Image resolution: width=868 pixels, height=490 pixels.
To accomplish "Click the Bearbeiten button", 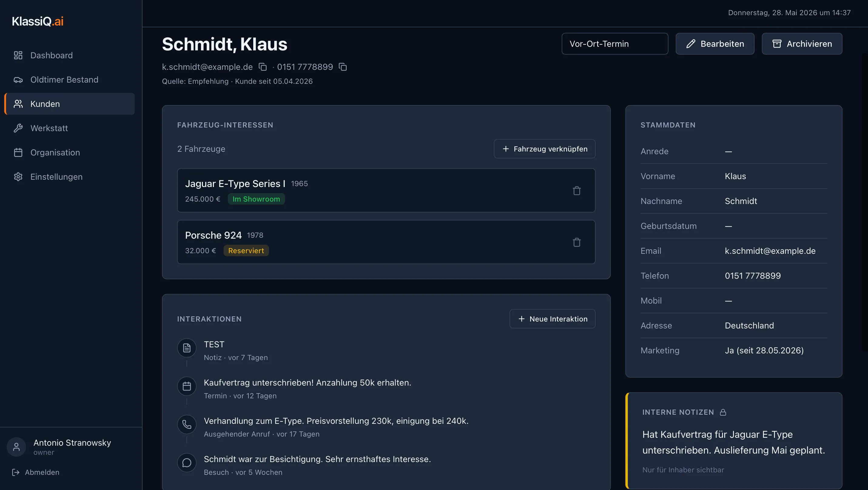I will (715, 44).
